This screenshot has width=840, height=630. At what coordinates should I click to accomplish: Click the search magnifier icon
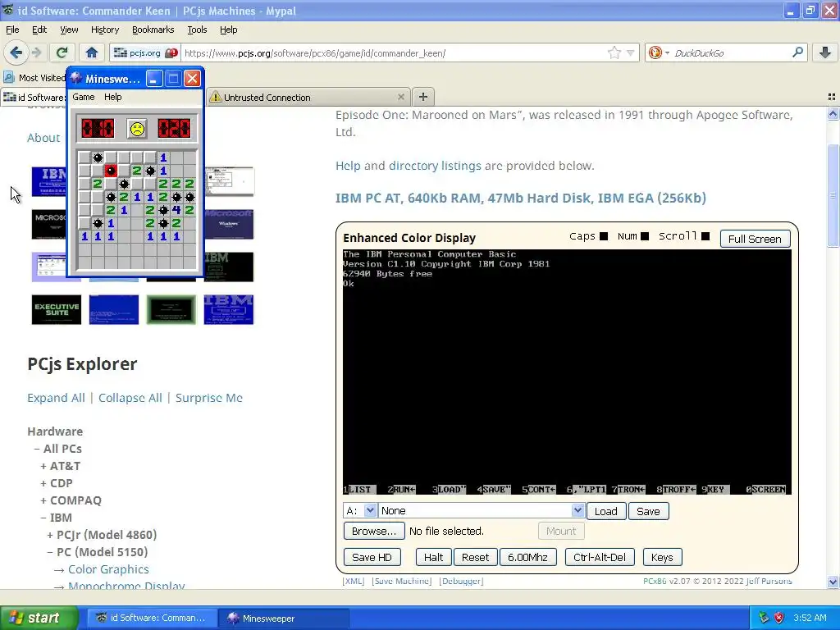[x=797, y=52]
